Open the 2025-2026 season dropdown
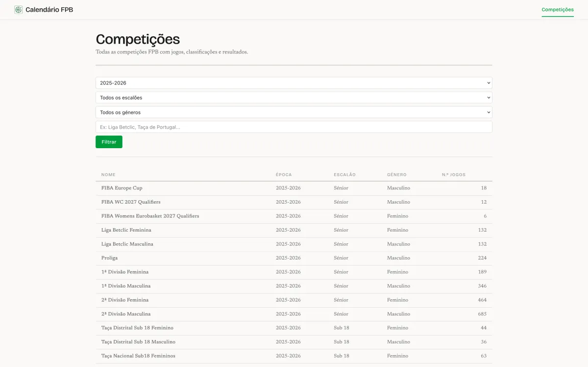Screen dimensions: 588x367 294,83
